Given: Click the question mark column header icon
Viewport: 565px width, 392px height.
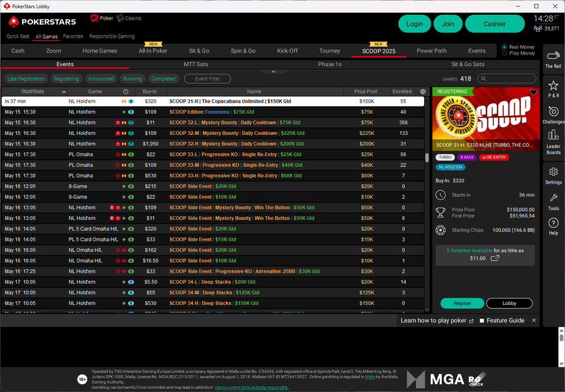Looking at the screenshot, I should 125,92.
